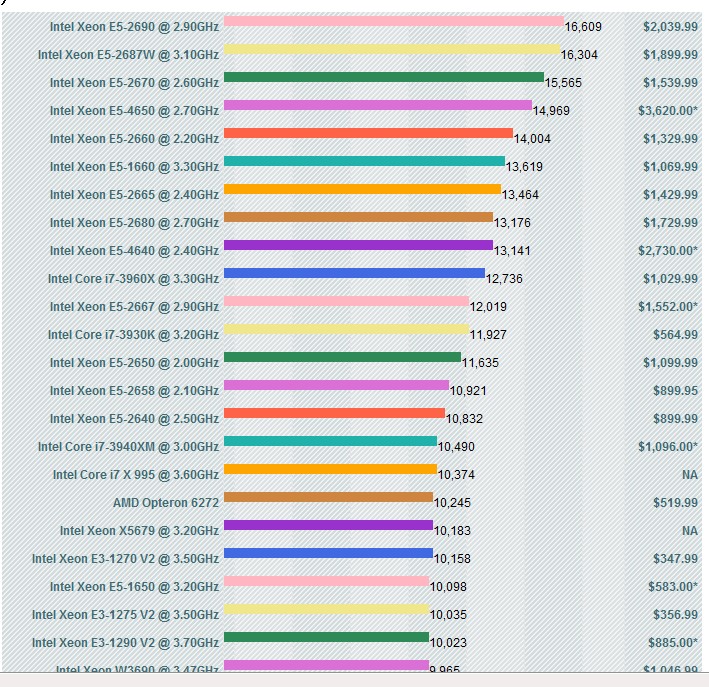Open Intel Xeon E5-2640 @ 2.50GHz
Image resolution: width=709 pixels, height=687 pixels.
point(134,419)
